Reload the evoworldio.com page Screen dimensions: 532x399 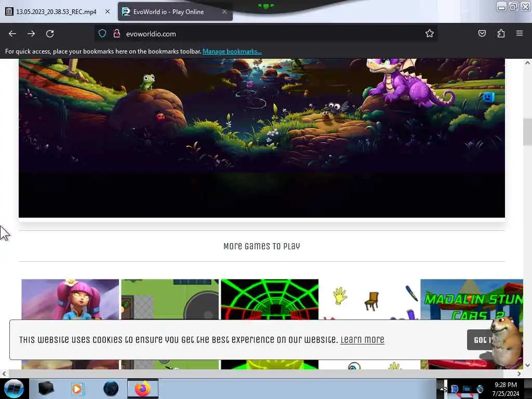(50, 34)
